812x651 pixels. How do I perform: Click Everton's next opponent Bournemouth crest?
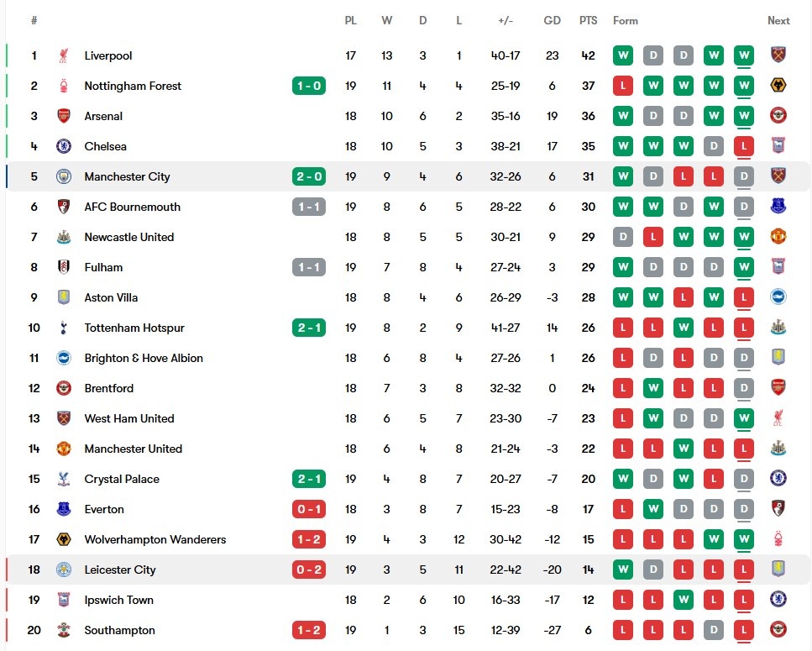pos(778,508)
